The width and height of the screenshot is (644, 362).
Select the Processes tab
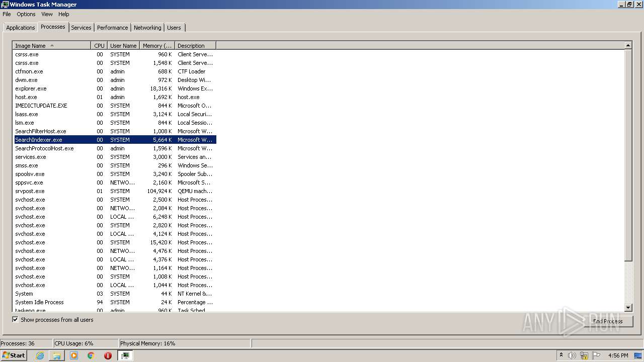53,27
